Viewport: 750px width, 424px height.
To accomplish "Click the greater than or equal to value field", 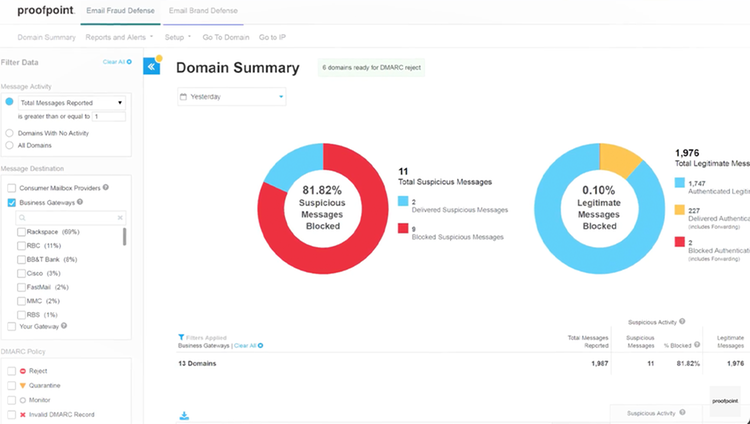I will [x=109, y=116].
